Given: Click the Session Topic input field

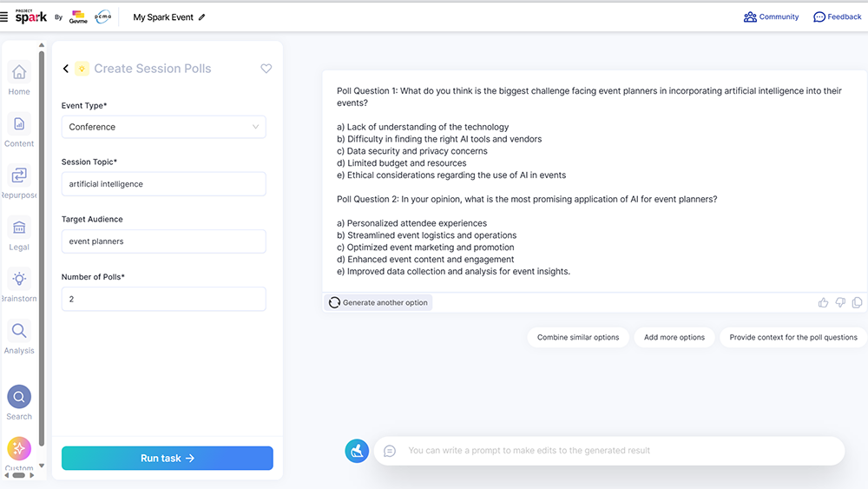Looking at the screenshot, I should pos(163,184).
